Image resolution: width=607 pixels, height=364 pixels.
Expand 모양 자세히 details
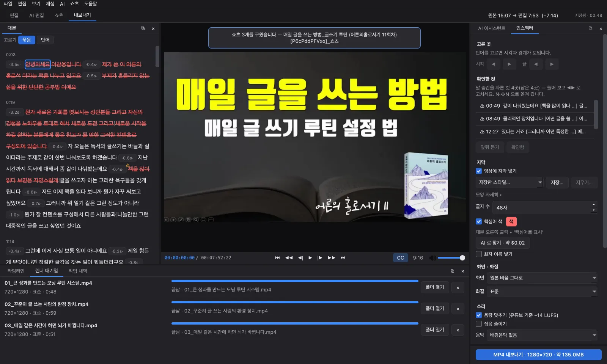point(489,195)
